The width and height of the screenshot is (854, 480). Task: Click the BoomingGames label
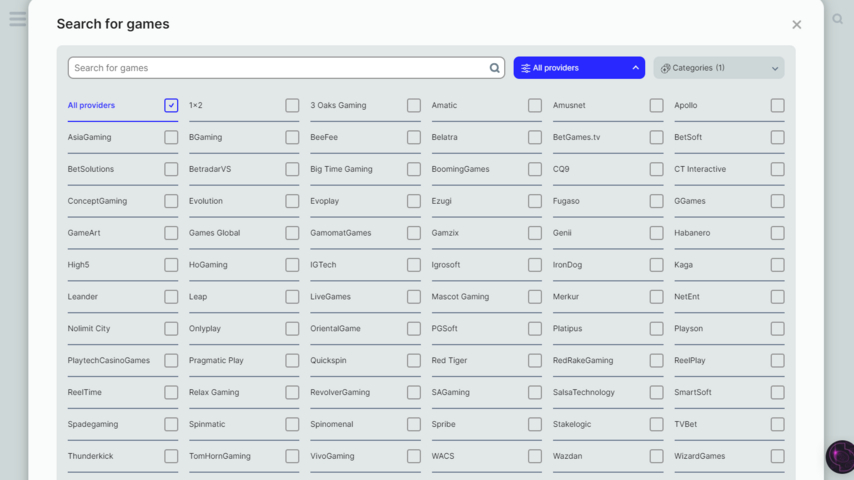click(x=460, y=169)
